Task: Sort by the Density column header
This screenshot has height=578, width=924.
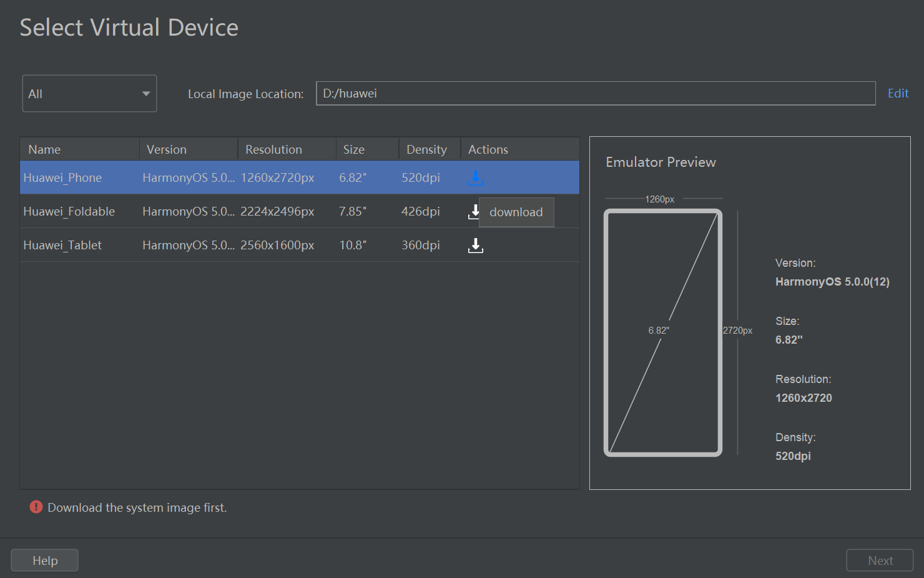Action: click(430, 149)
